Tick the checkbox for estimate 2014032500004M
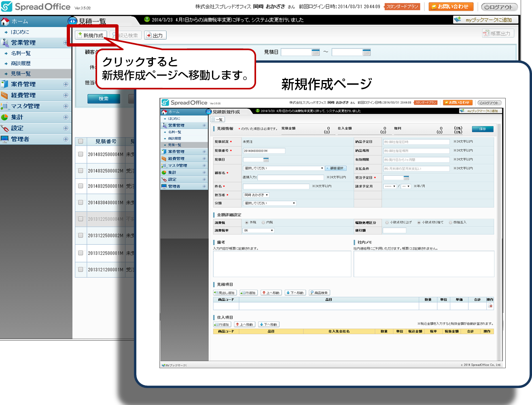 tap(81, 154)
